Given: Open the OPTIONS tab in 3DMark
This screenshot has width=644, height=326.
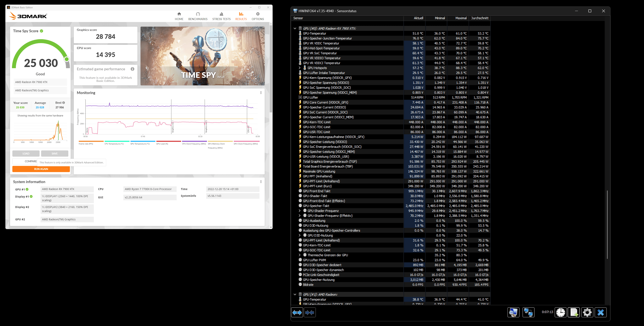Looking at the screenshot, I should coord(258,16).
